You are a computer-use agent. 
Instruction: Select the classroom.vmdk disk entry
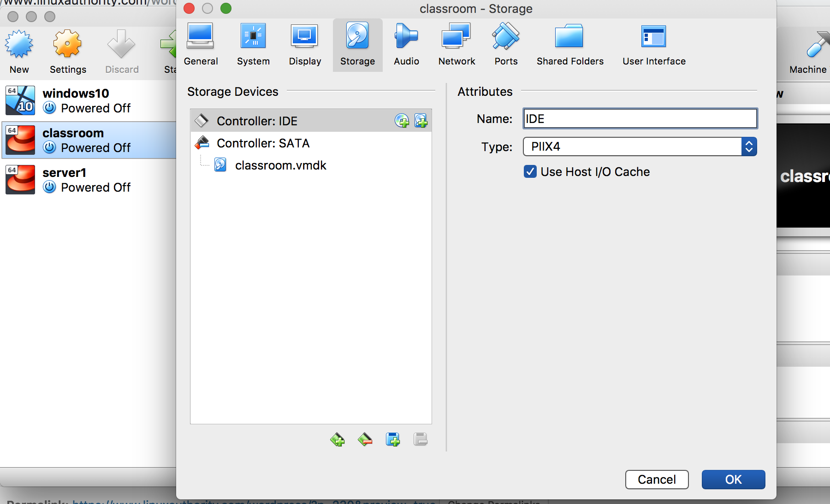pos(311,165)
